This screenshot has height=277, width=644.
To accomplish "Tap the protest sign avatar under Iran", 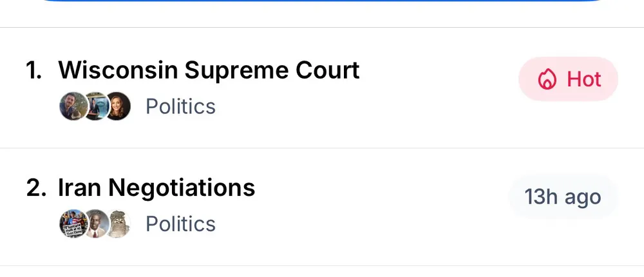I will pos(72,224).
